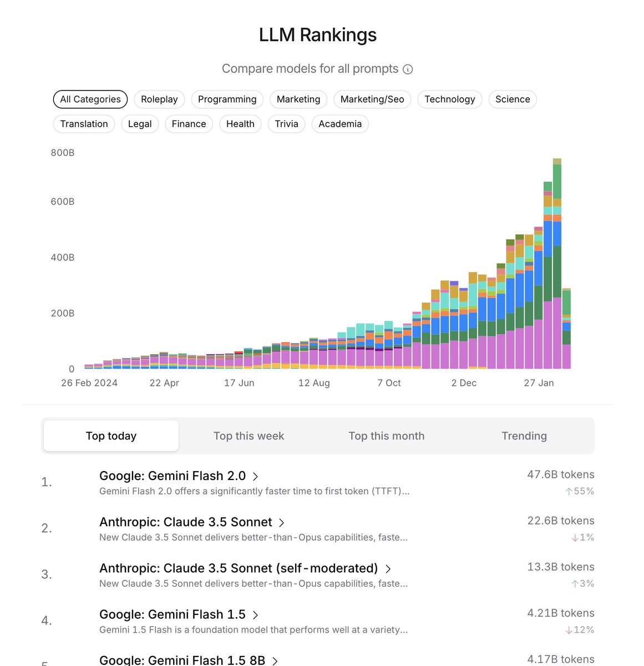Image resolution: width=644 pixels, height=666 pixels.
Task: Filter rankings by Programming
Action: point(227,99)
